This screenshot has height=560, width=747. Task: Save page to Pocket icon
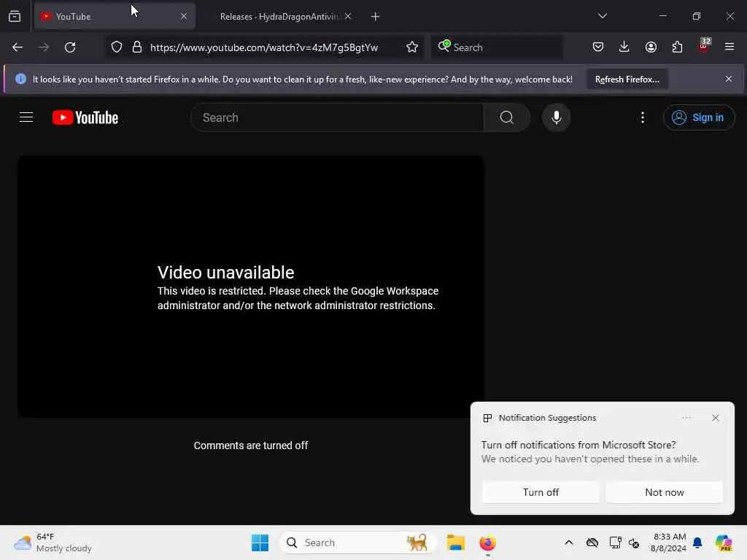click(x=598, y=47)
